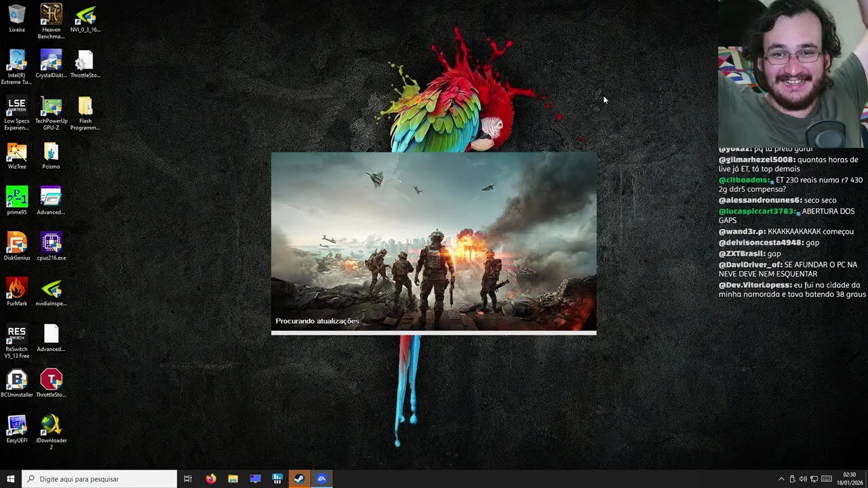Show hidden system tray icons chevron
The image size is (868, 488).
[781, 479]
